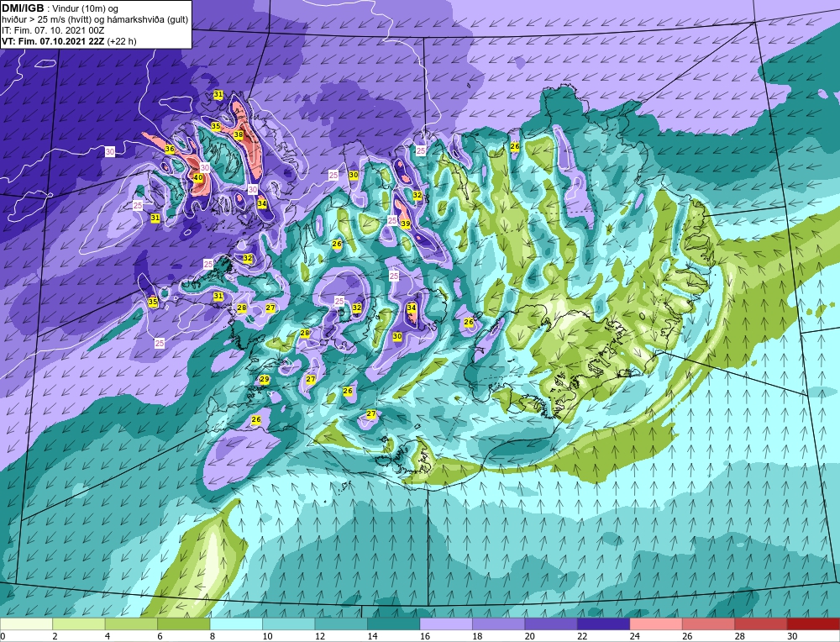Click the 12–14 teal legend segment
Screen dimensions: 840x642
341,624
